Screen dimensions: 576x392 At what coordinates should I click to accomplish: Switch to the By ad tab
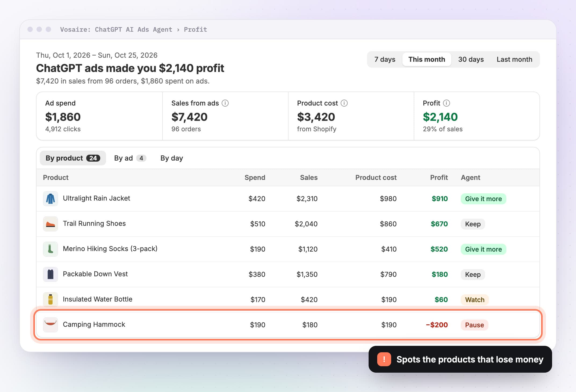[130, 158]
